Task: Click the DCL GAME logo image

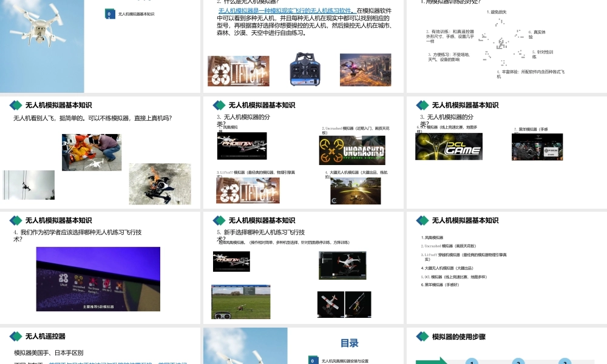Action: [x=449, y=147]
